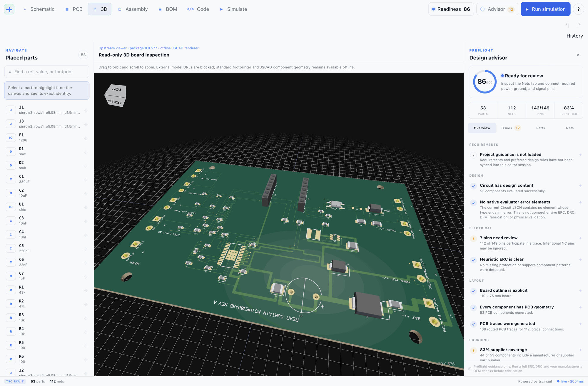Expand Project guidance is not loaded item
The height and width of the screenshot is (386, 588).
point(526,159)
